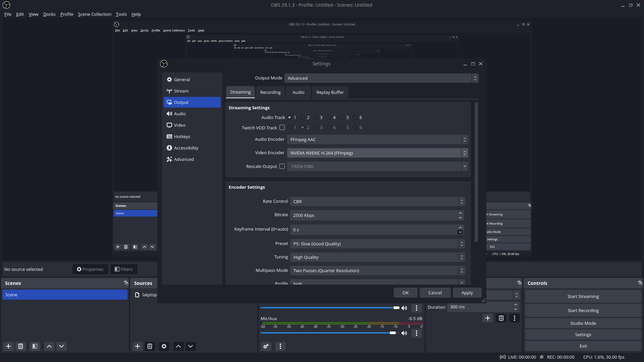Adjust the Mic/Aux volume slider
The width and height of the screenshot is (644, 362).
click(393, 333)
